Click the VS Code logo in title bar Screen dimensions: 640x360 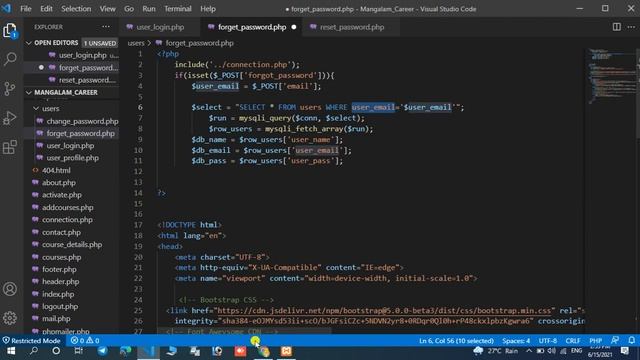click(x=6, y=9)
